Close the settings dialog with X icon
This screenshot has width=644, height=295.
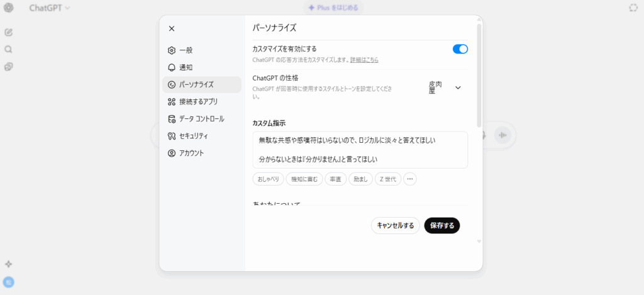(172, 28)
